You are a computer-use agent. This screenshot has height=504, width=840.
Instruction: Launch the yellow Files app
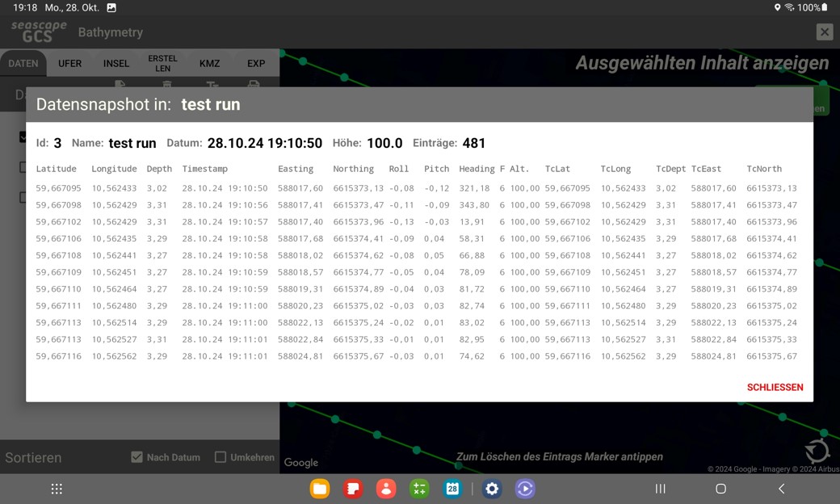tap(320, 489)
